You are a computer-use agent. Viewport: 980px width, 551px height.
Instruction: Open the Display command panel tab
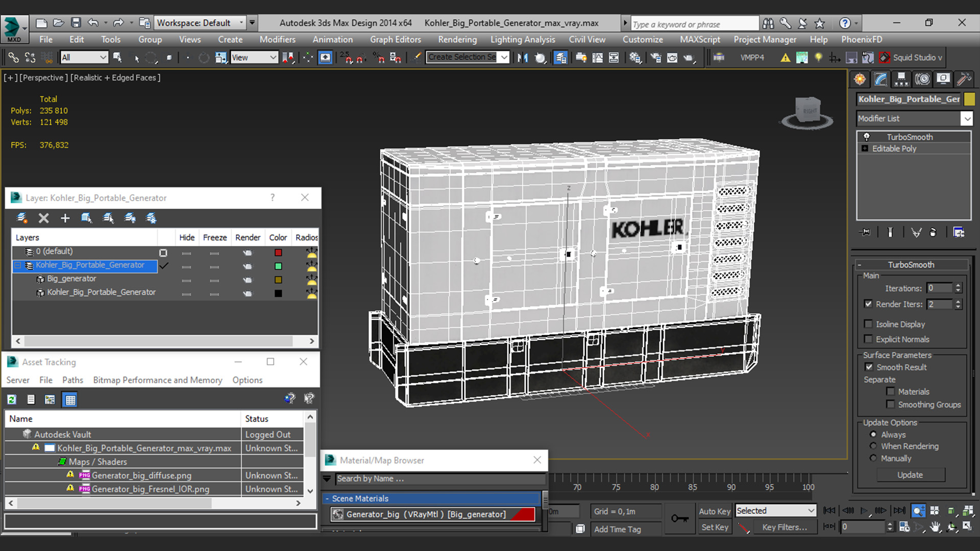coord(943,79)
